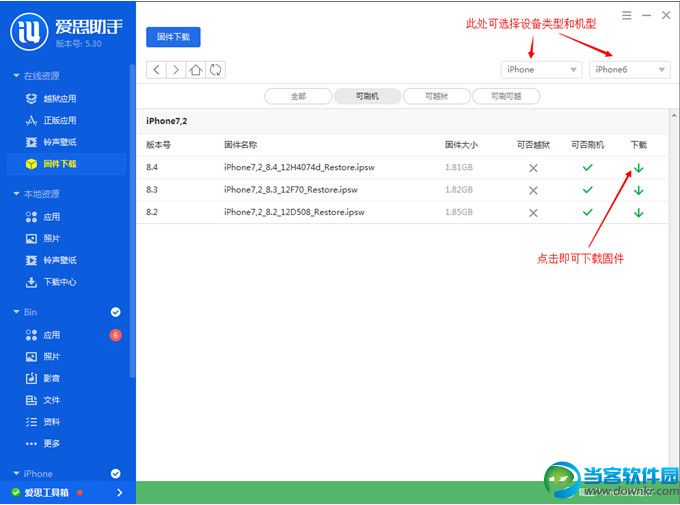Download the 8.2 firmware via green arrow
This screenshot has height=505, width=680.
click(638, 212)
